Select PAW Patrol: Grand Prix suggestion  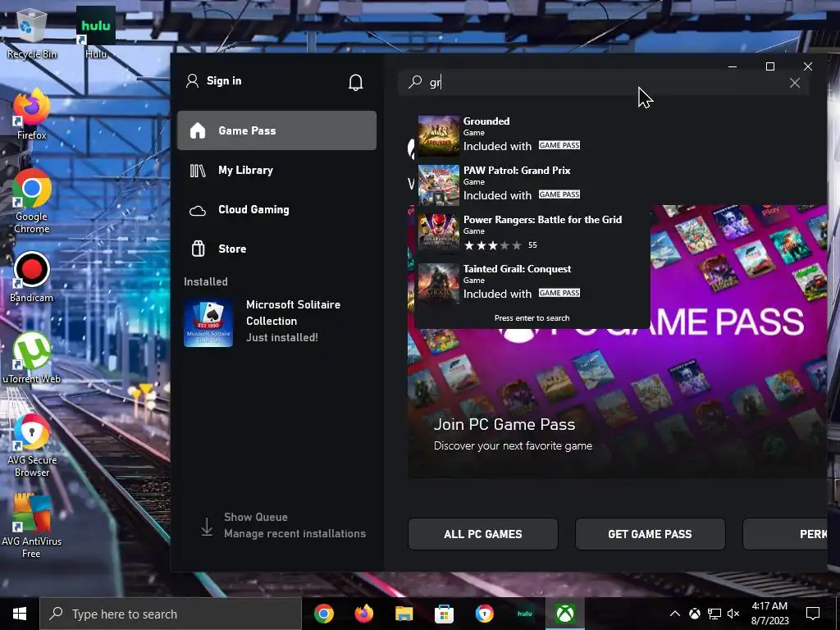[532, 185]
